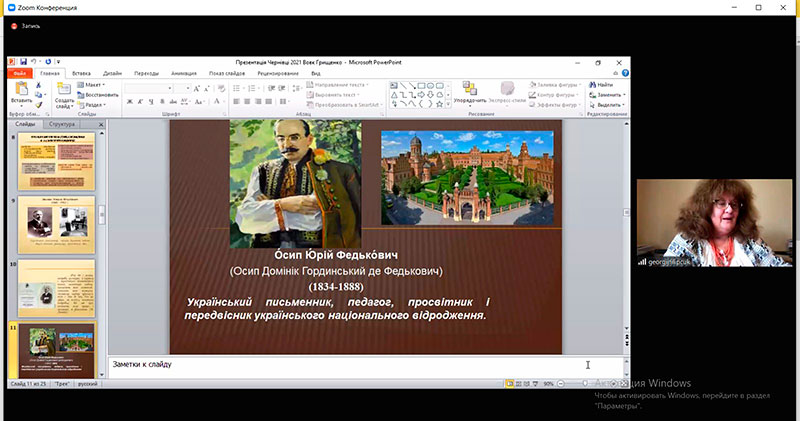The height and width of the screenshot is (421, 800).
Task: Click the increase font size icon
Action: pyautogui.click(x=197, y=89)
